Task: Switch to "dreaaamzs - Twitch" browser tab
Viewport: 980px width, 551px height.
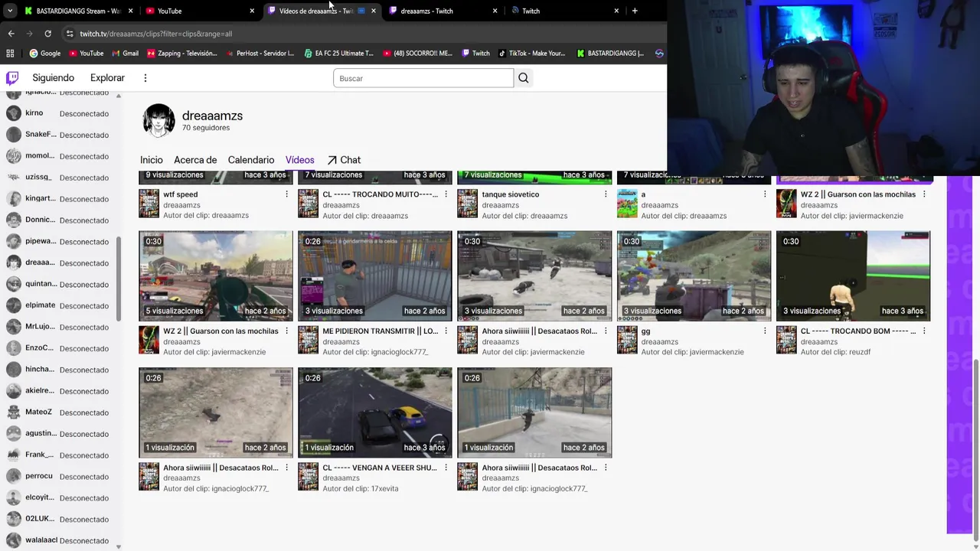Action: click(x=441, y=11)
